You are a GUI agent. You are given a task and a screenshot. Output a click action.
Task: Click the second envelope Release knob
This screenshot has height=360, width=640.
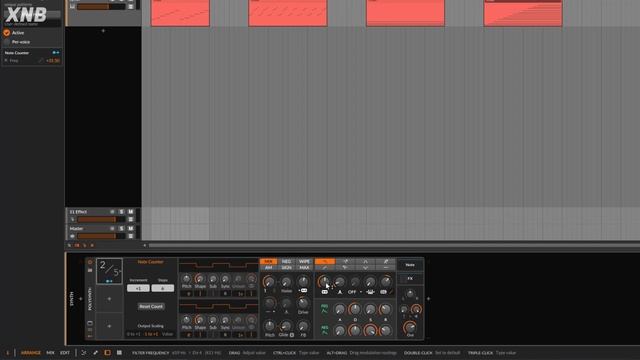pos(385,330)
